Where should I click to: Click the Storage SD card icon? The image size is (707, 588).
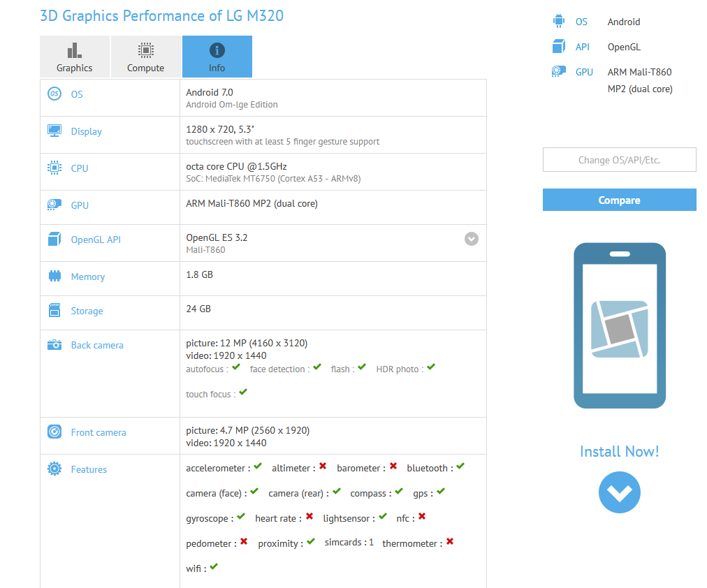click(x=54, y=311)
